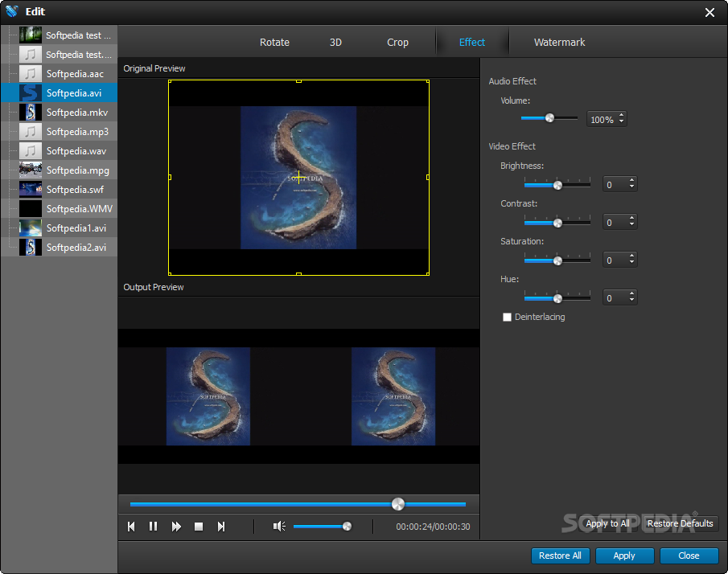Click the volume 100% input field
Screen dimensions: 728x574
pos(603,120)
